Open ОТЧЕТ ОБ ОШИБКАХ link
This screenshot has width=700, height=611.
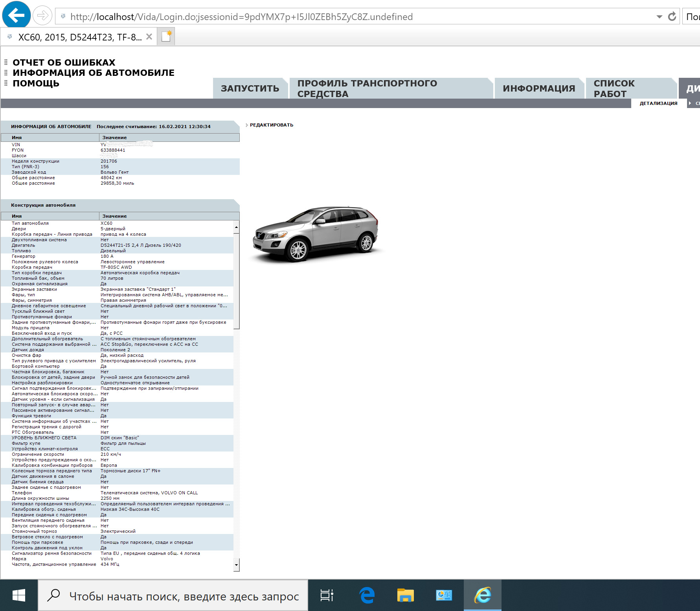[64, 62]
